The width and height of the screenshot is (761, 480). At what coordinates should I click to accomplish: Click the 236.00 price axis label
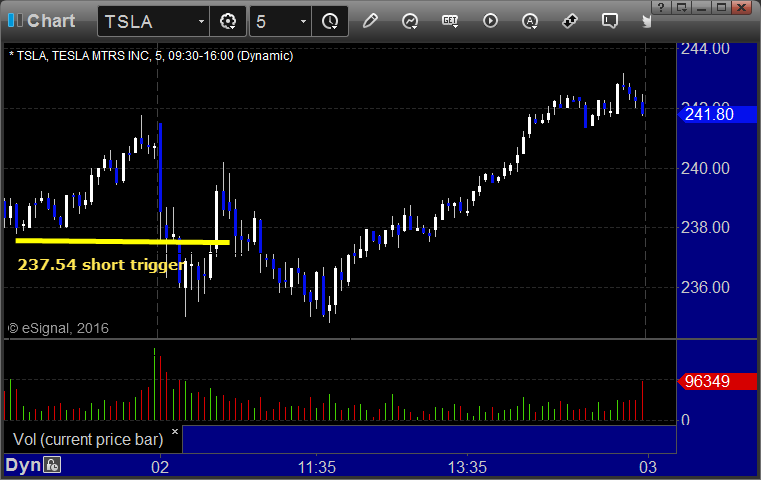pyautogui.click(x=705, y=287)
